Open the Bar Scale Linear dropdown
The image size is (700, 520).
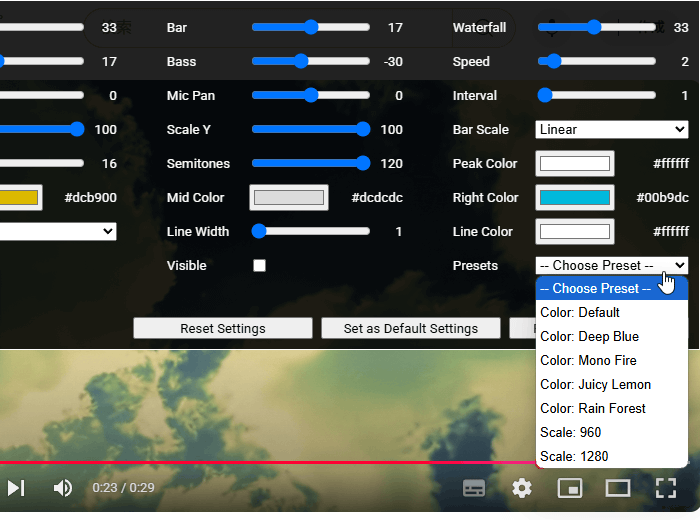coord(612,129)
